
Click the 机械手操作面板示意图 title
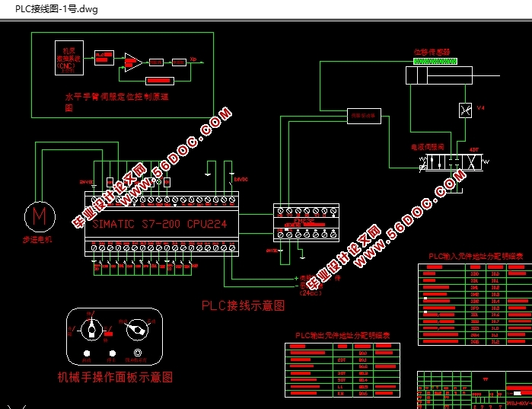click(116, 377)
